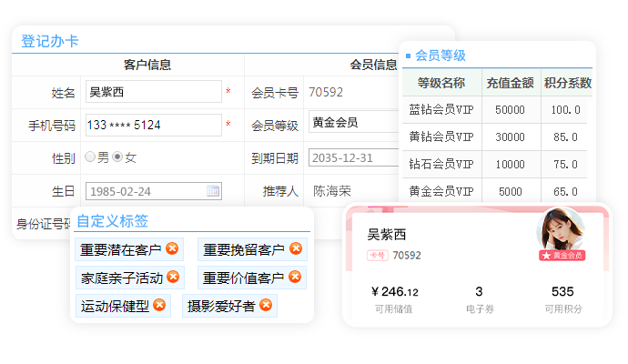The image size is (628, 364).
Task: Click the 客户信息 section header
Action: 147,65
